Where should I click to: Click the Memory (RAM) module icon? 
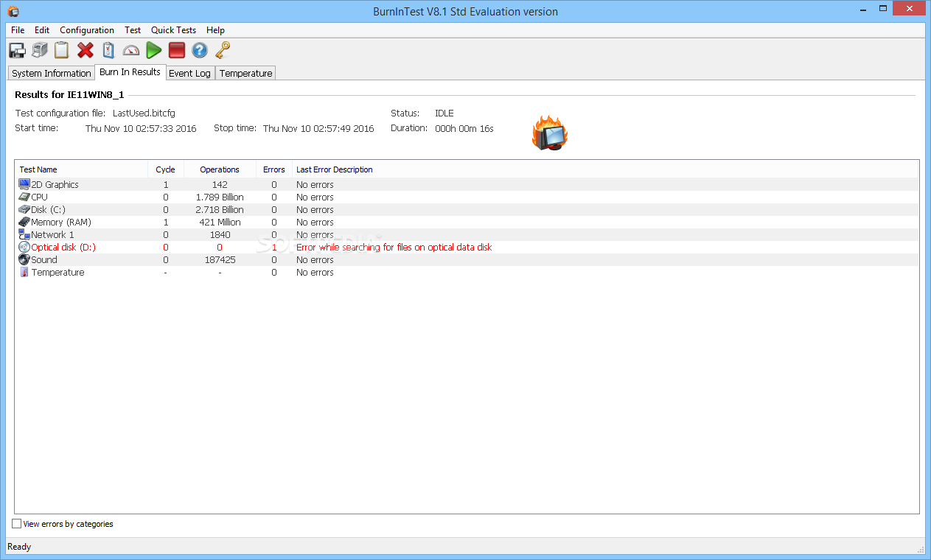(x=24, y=222)
